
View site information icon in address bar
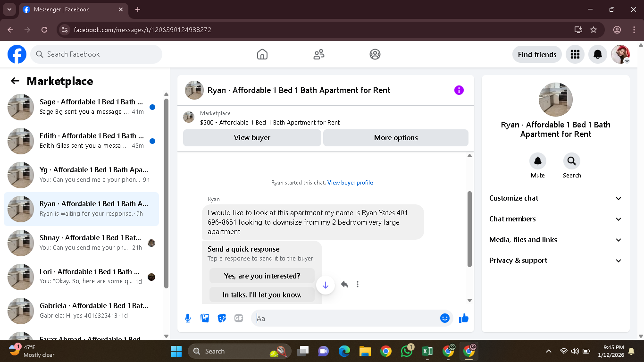coord(65,30)
